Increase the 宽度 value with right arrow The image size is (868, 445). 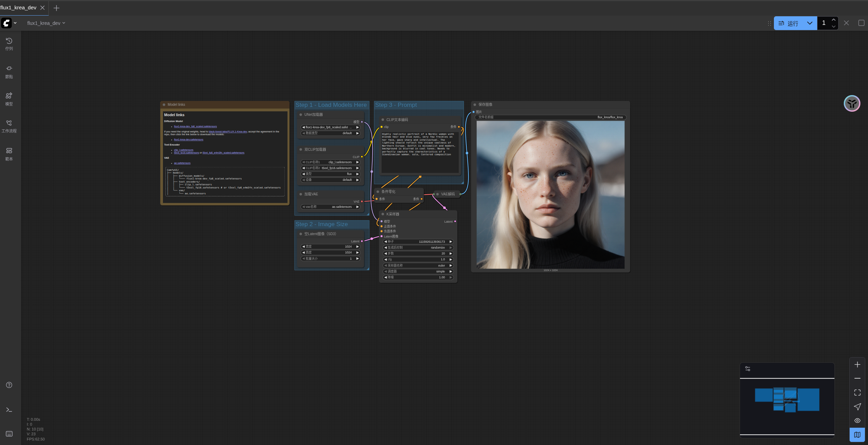pos(358,247)
